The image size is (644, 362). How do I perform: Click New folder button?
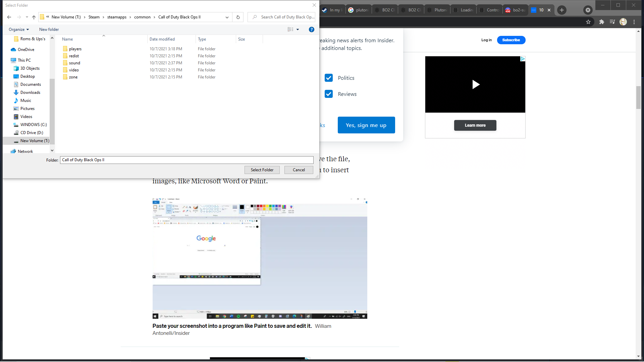pyautogui.click(x=49, y=29)
